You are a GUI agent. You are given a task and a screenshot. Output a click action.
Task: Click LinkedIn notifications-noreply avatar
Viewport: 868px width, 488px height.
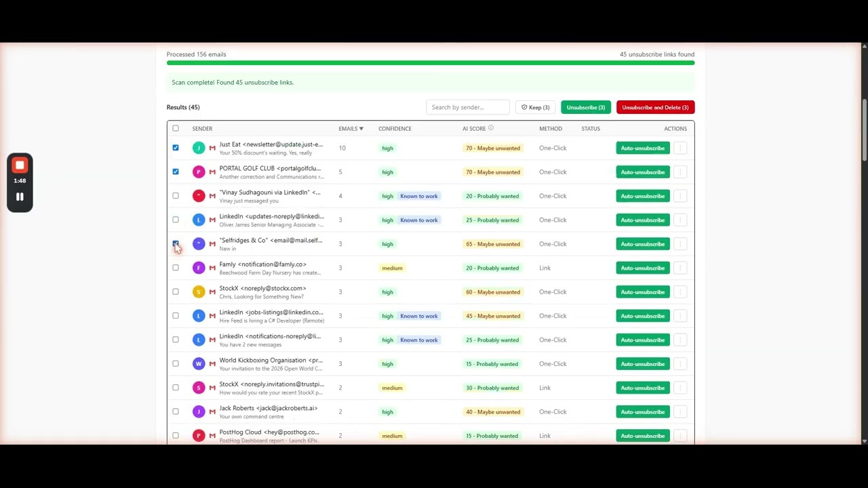198,340
